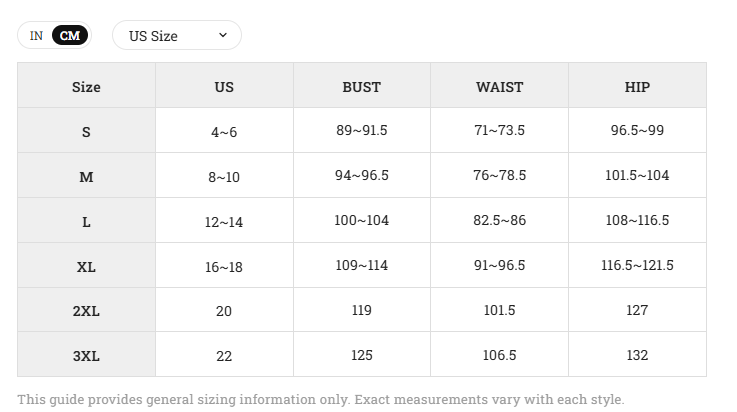Image resolution: width=737 pixels, height=412 pixels.
Task: Click the 89~91.5 bust cell
Action: (361, 130)
